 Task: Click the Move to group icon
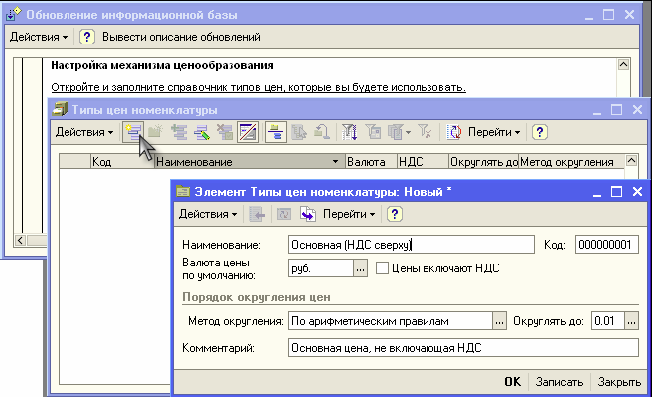(299, 132)
